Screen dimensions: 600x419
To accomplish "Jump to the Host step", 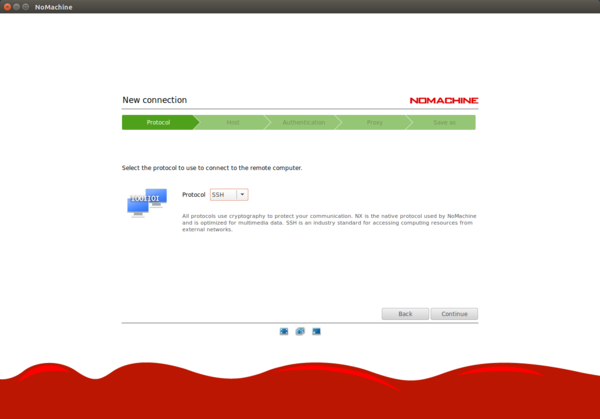I will 232,122.
